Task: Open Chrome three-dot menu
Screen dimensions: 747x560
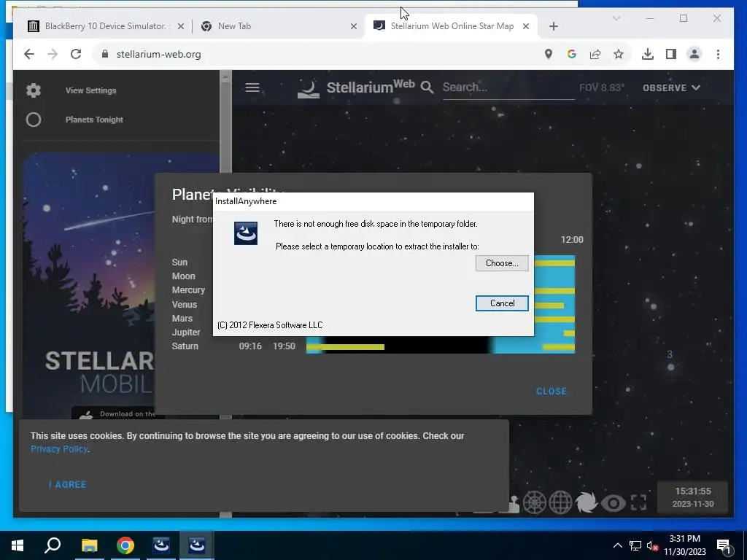Action: pos(718,54)
